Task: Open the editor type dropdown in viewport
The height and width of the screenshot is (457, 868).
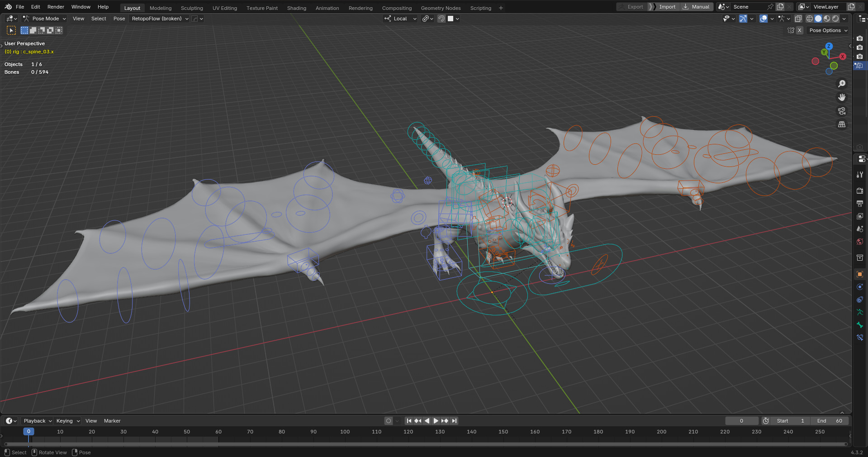Action: tap(11, 19)
